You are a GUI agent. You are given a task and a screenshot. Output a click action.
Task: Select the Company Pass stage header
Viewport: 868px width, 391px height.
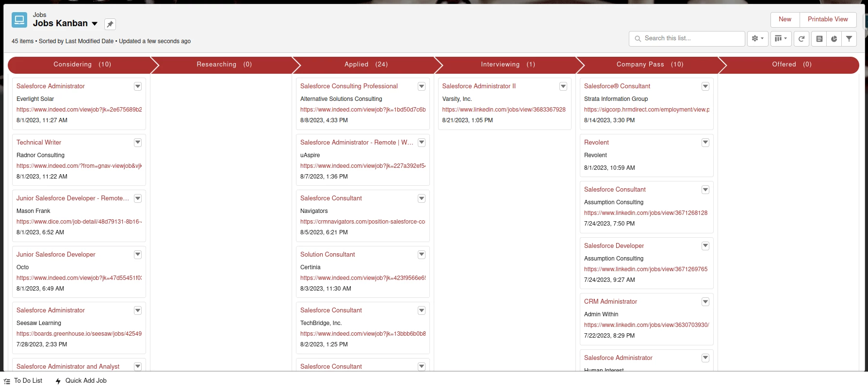point(650,65)
